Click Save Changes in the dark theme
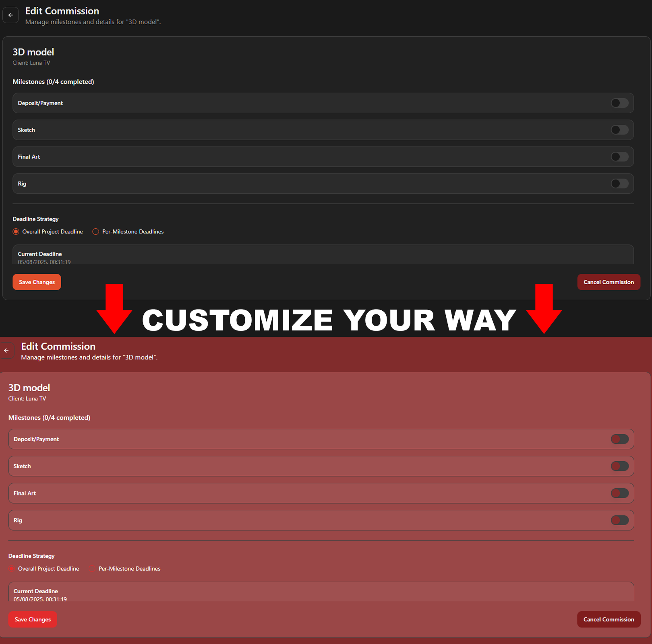 pos(37,282)
